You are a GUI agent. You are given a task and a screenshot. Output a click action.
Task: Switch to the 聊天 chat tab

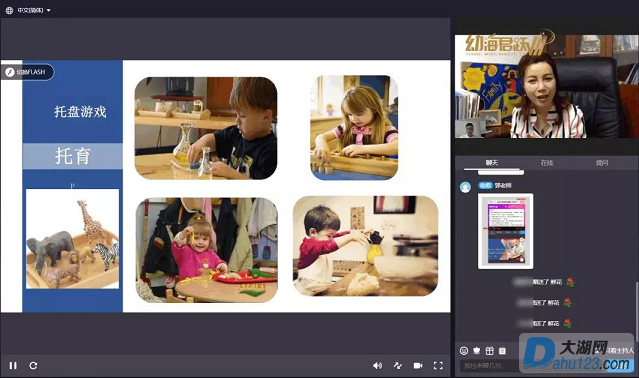pyautogui.click(x=491, y=163)
